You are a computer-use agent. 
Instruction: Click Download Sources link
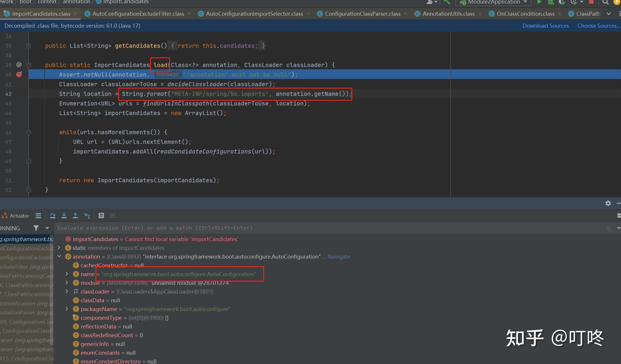[546, 26]
